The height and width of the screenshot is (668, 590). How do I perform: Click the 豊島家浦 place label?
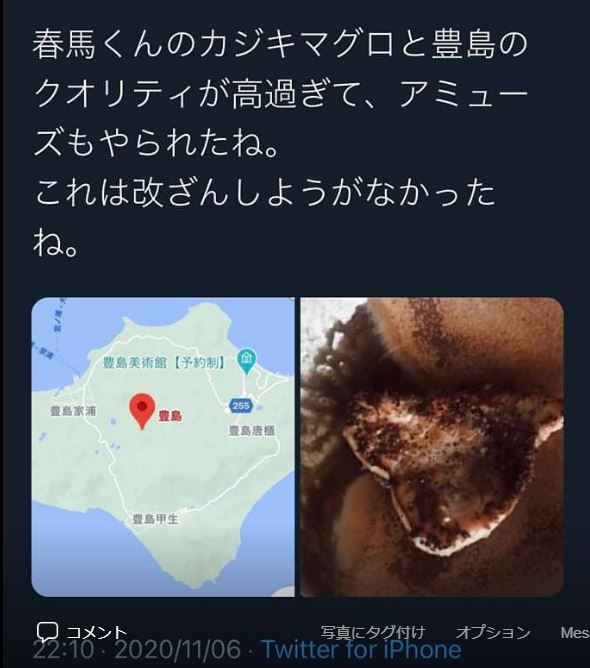click(x=73, y=411)
